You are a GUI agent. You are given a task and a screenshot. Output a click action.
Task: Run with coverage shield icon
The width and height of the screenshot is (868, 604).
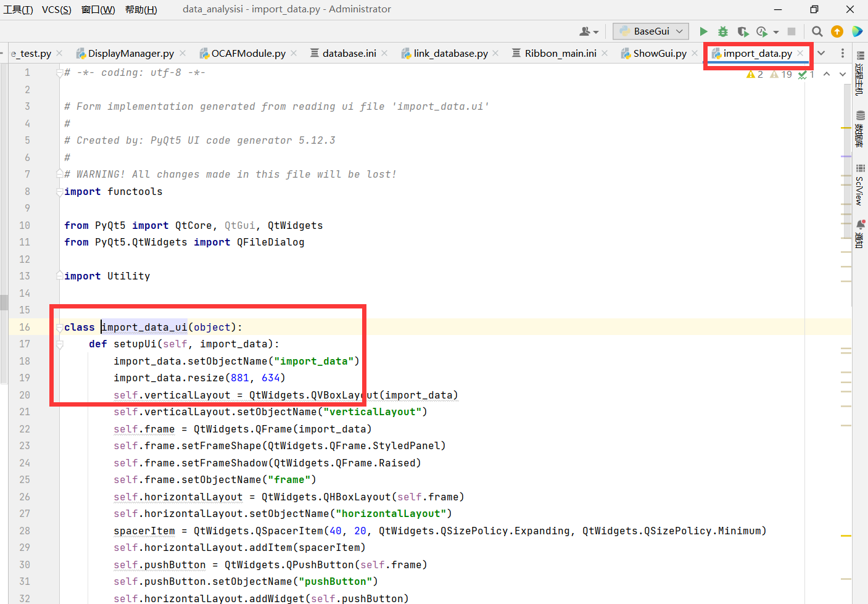743,31
